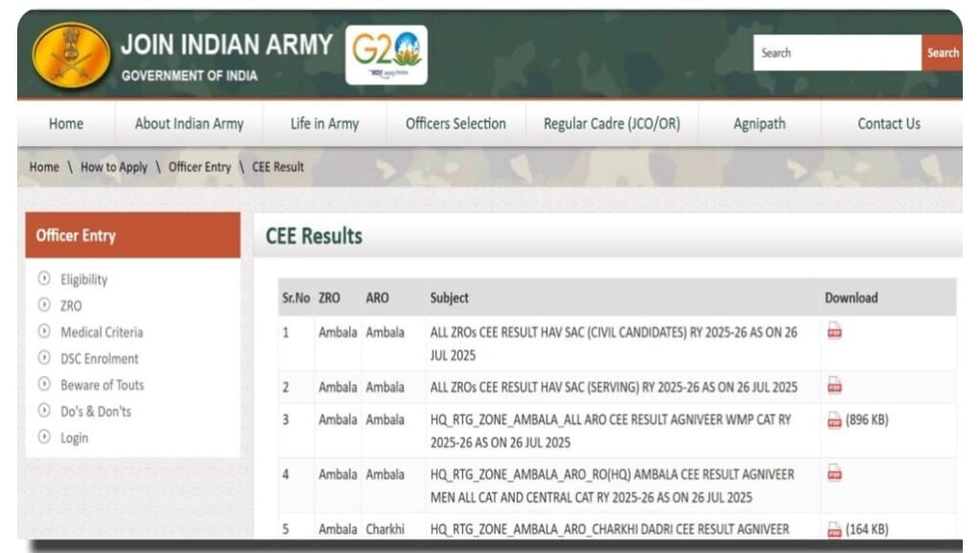Click the ARO column header
The image size is (980, 553).
point(377,298)
